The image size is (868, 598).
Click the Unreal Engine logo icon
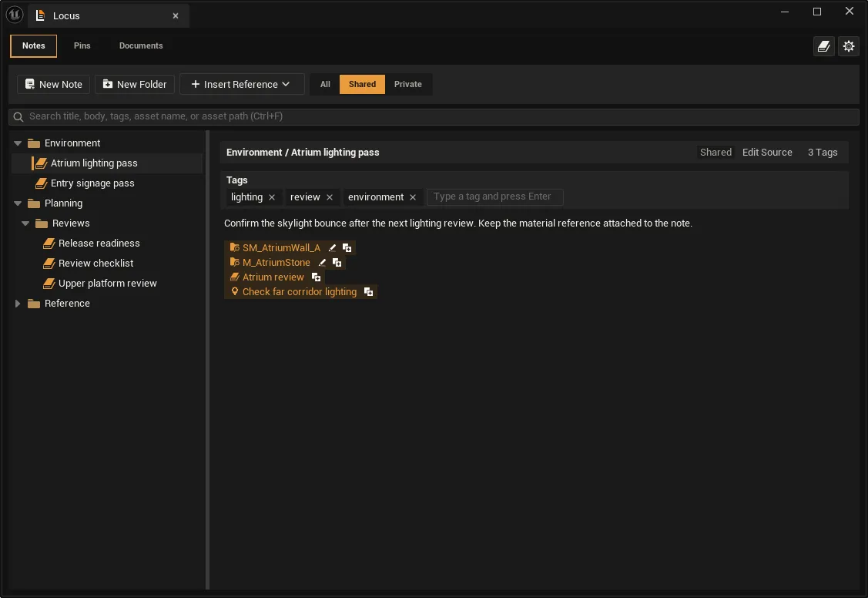(15, 15)
